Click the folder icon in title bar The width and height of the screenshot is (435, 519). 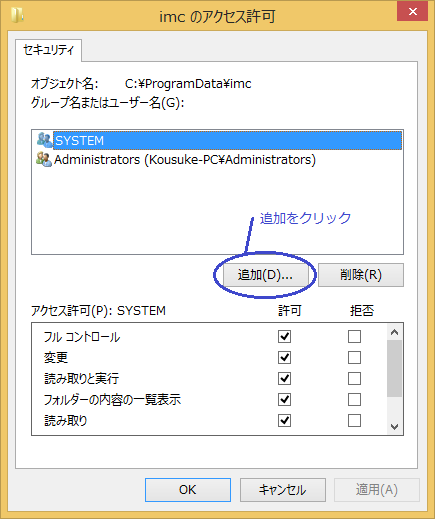click(17, 15)
